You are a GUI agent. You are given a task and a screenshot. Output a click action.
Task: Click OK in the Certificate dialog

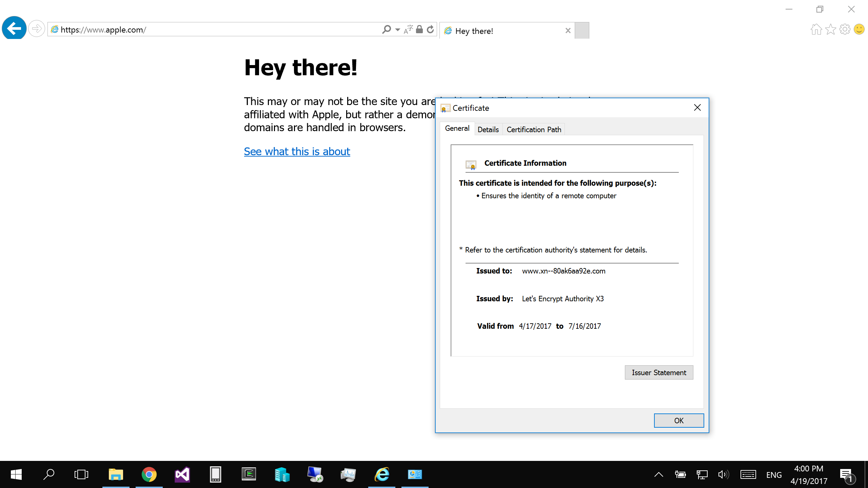(x=679, y=421)
